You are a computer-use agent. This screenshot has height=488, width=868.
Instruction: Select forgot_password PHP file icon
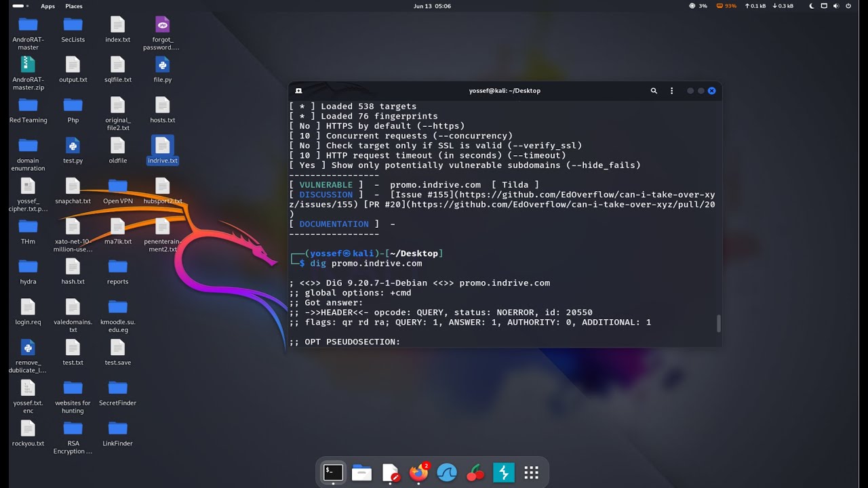pyautogui.click(x=161, y=34)
